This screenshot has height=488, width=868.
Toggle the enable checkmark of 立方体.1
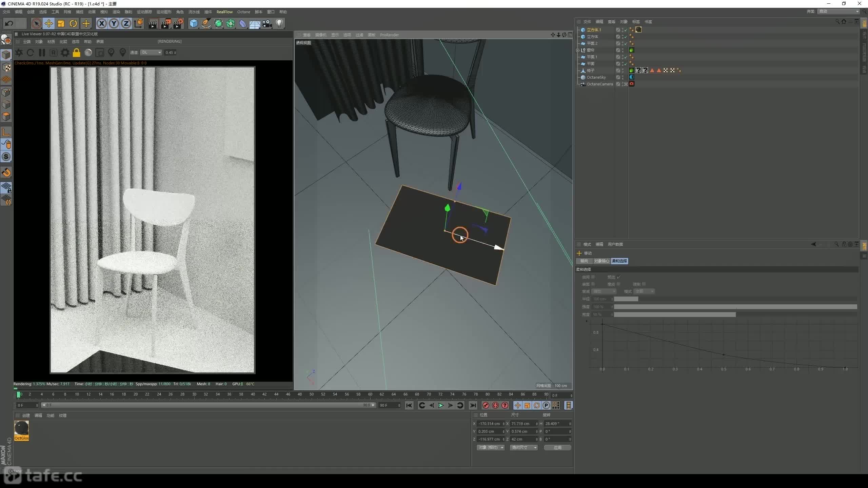(x=626, y=30)
